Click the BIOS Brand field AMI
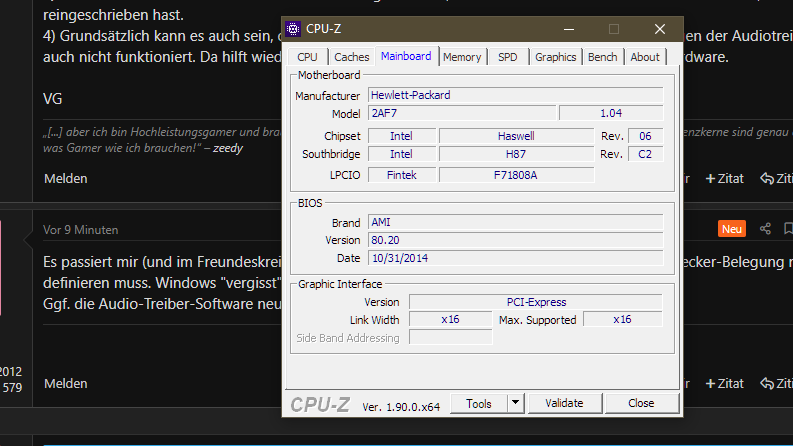 515,222
